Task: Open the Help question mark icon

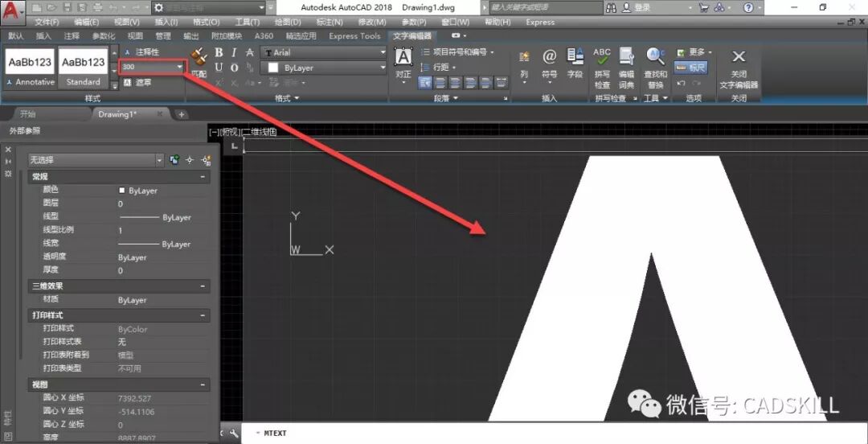Action: (x=748, y=8)
